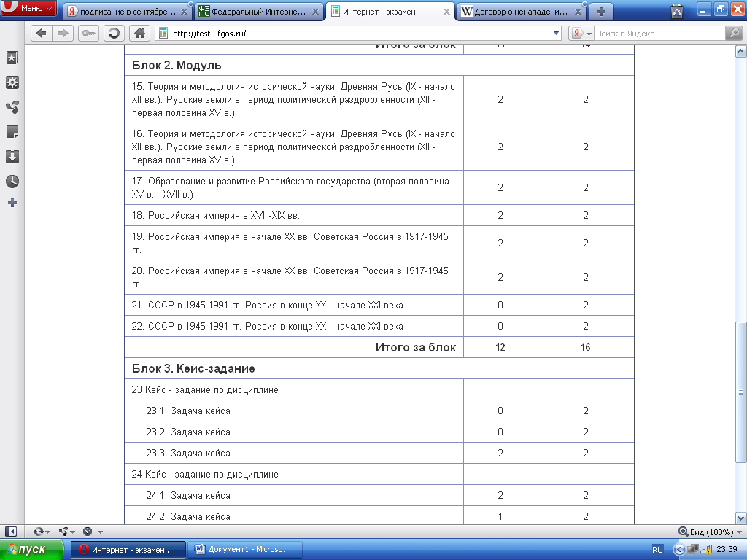Open the Unite sidebar panel icon
Image resolution: width=747 pixels, height=560 pixels.
click(x=12, y=107)
